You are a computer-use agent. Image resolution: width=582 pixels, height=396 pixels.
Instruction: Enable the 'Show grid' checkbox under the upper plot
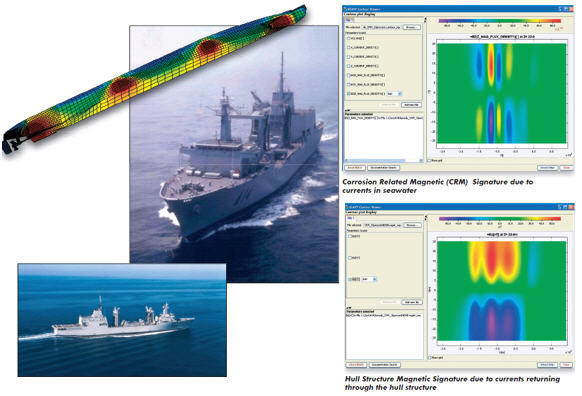pos(430,161)
